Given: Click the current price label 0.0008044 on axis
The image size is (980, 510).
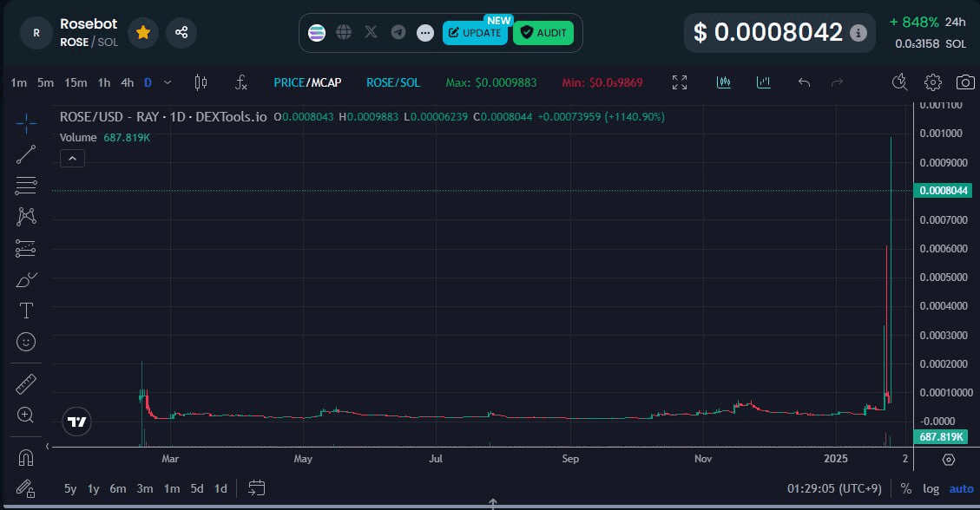Looking at the screenshot, I should click(943, 191).
